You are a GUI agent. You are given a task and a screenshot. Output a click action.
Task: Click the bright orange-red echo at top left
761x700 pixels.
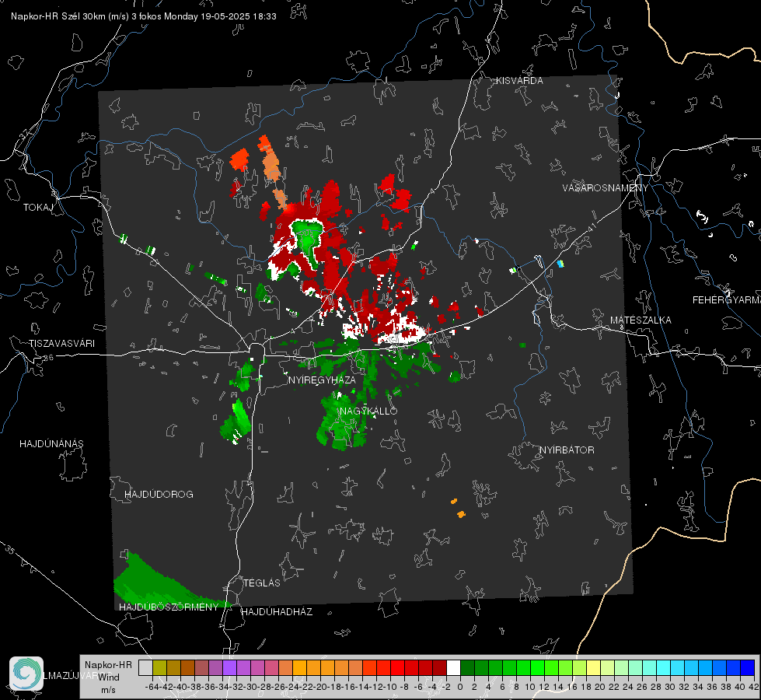coord(239,159)
